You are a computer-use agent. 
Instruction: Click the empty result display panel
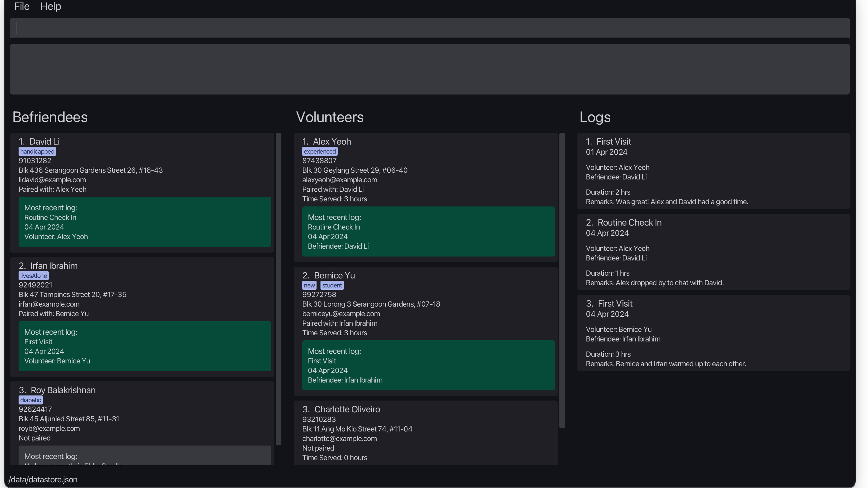pos(430,69)
